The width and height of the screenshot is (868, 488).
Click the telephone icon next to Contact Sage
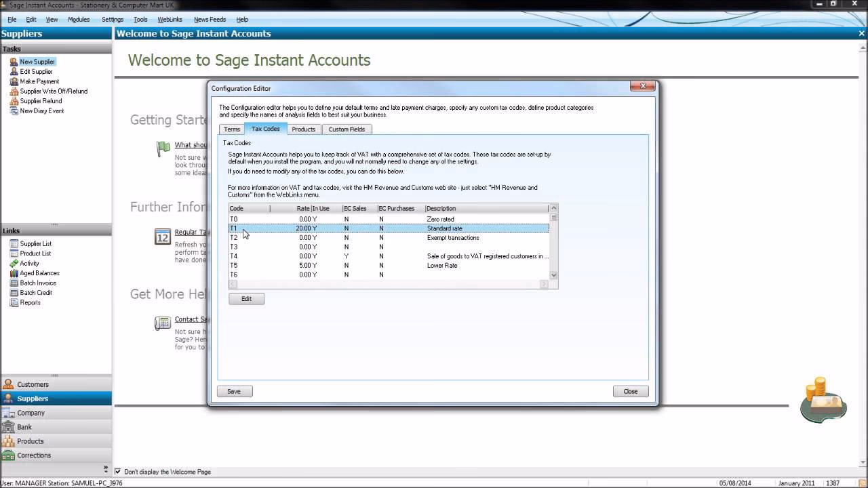(163, 323)
